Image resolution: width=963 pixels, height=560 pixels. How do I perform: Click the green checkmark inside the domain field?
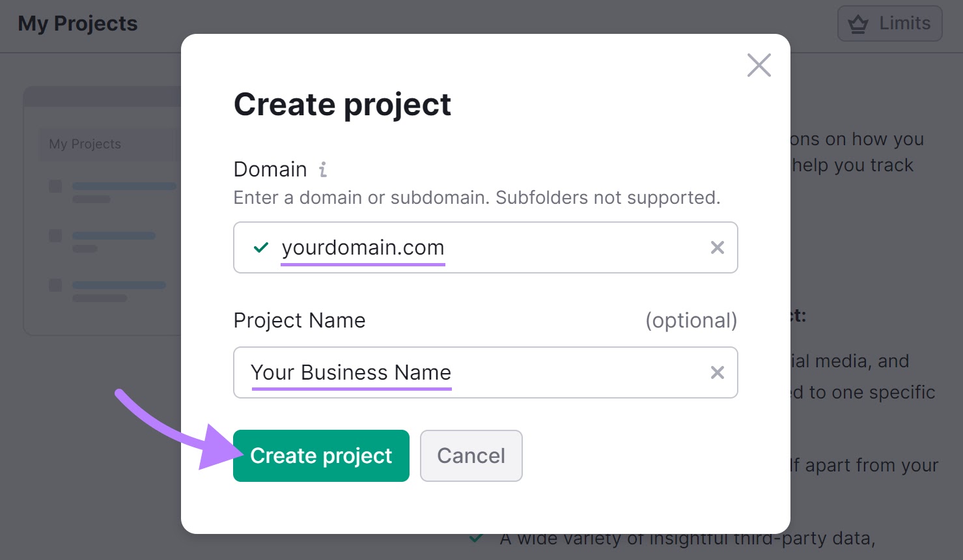tap(260, 247)
